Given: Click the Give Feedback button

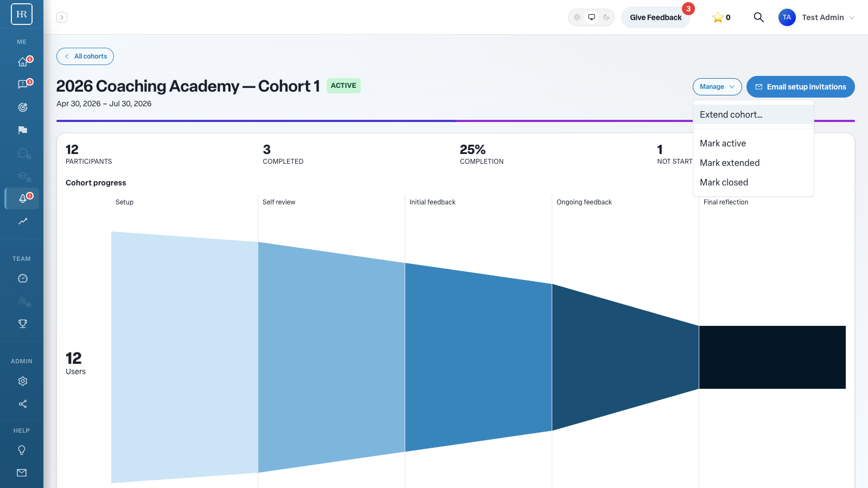Looking at the screenshot, I should [655, 17].
